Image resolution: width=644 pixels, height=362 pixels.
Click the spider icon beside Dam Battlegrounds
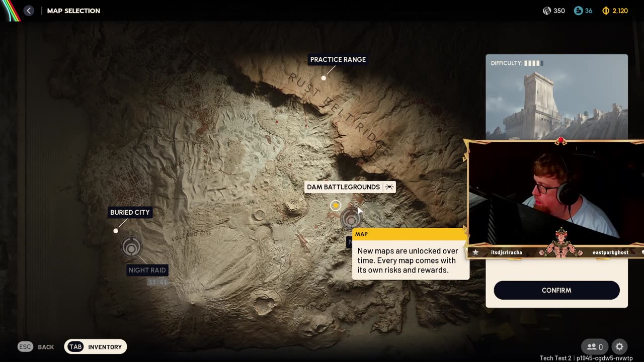pyautogui.click(x=389, y=187)
